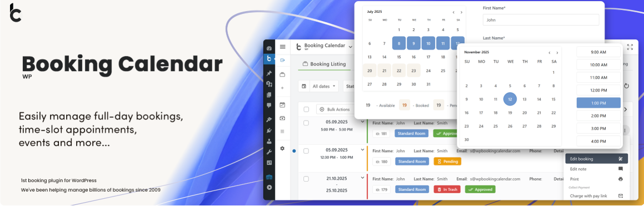Click the orange Booked legend swatch

click(x=404, y=105)
